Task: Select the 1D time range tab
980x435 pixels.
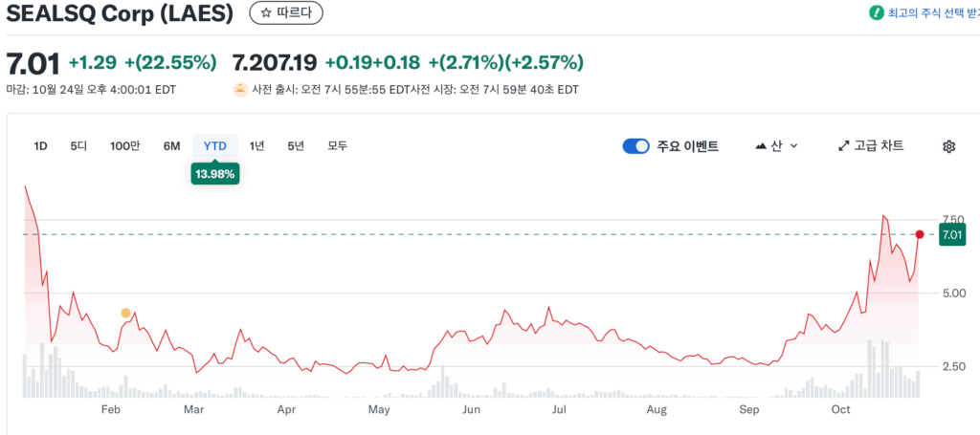Action: 40,146
